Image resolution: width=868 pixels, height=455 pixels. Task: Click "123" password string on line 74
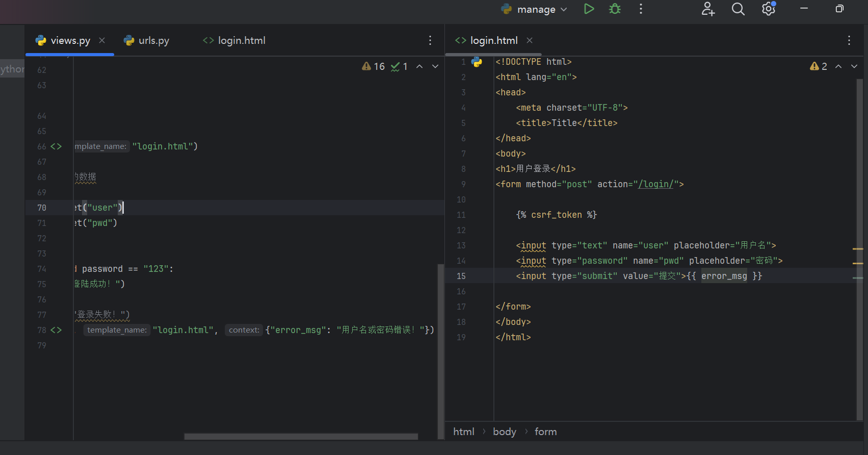[156, 269]
